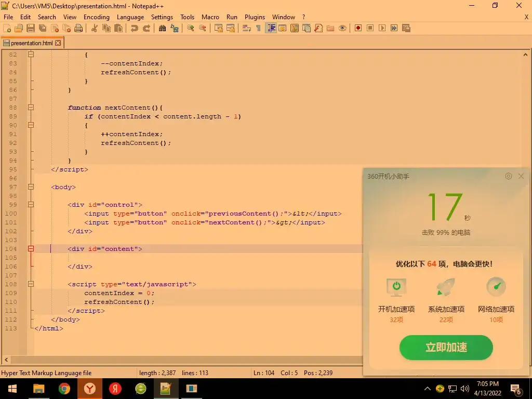Collapse control div fold at line 99

pyautogui.click(x=31, y=204)
